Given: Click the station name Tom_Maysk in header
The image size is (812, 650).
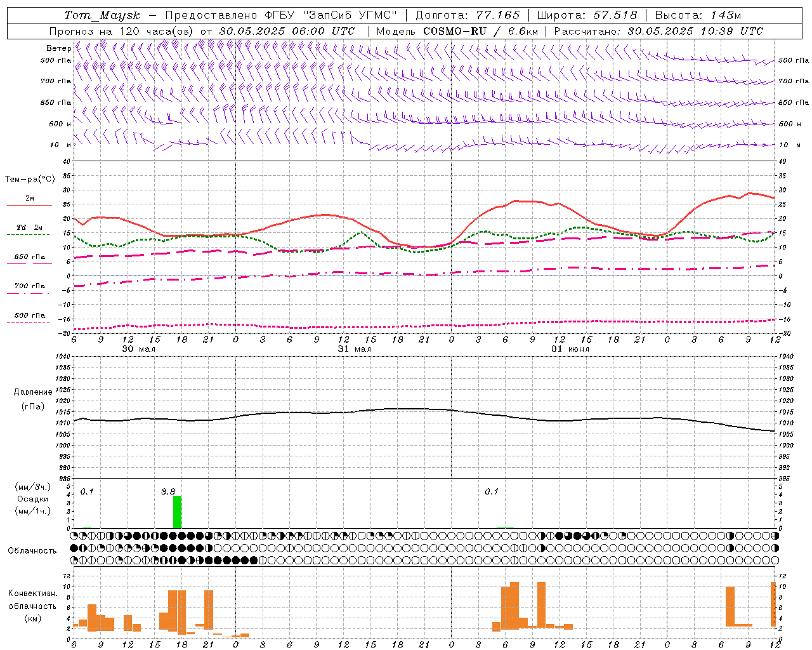Looking at the screenshot, I should [x=102, y=15].
